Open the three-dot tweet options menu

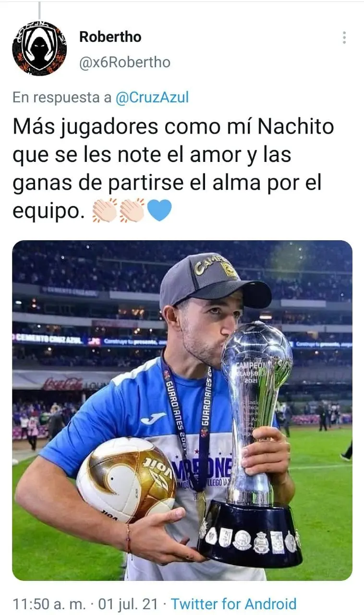point(344,37)
